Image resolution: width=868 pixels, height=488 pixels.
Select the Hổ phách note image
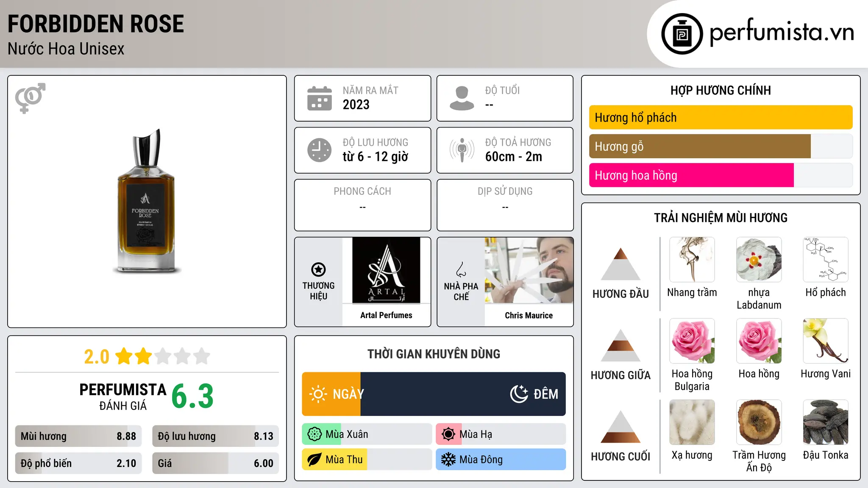[x=826, y=260]
